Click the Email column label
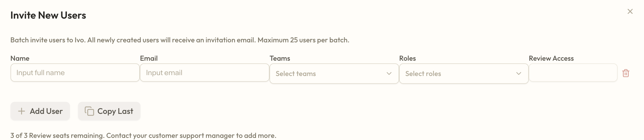 [149, 58]
